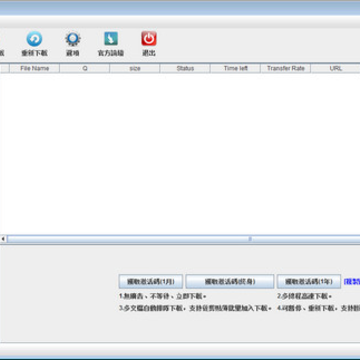Click the activation code (1月) button
The width and height of the screenshot is (360, 360).
click(151, 282)
